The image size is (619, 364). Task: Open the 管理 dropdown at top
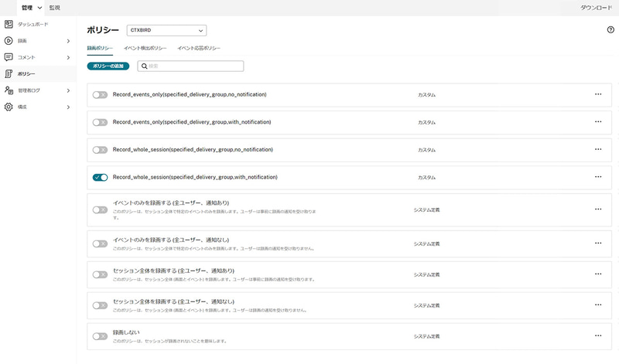click(x=32, y=8)
